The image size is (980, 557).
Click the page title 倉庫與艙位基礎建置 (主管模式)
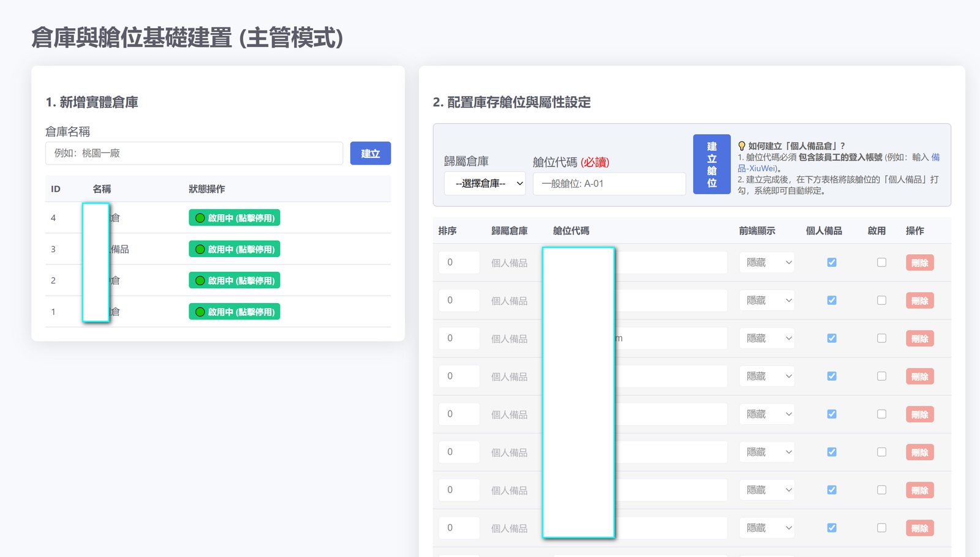click(x=187, y=38)
